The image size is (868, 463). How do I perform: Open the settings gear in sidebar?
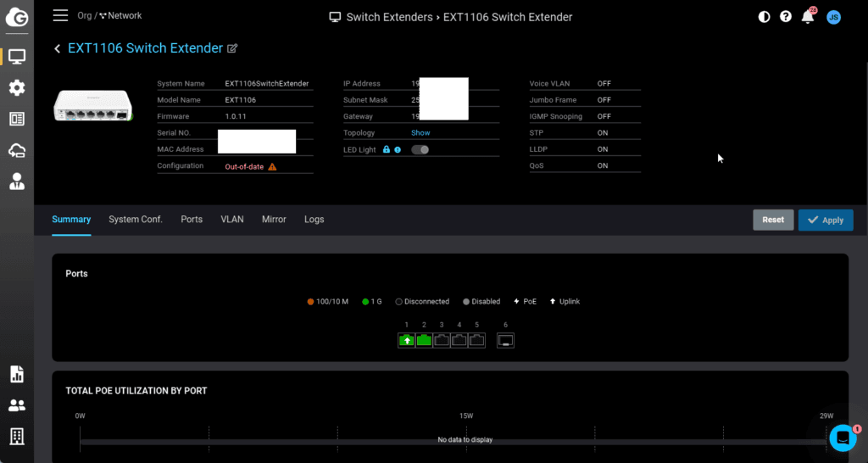click(17, 88)
